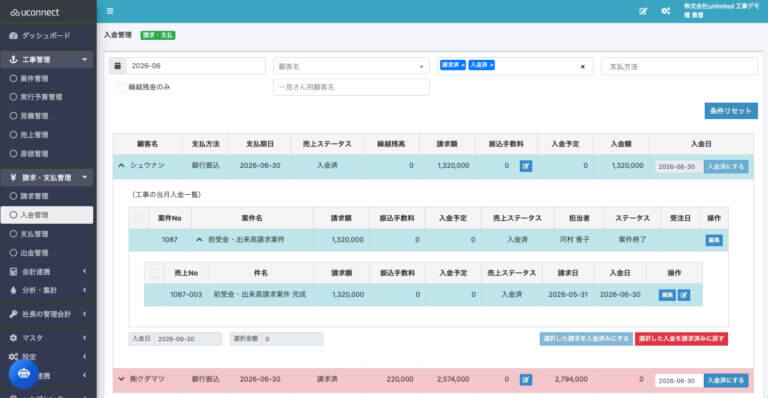The width and height of the screenshot is (768, 398).
Task: Click the 2026-06 month input field
Action: (x=196, y=66)
